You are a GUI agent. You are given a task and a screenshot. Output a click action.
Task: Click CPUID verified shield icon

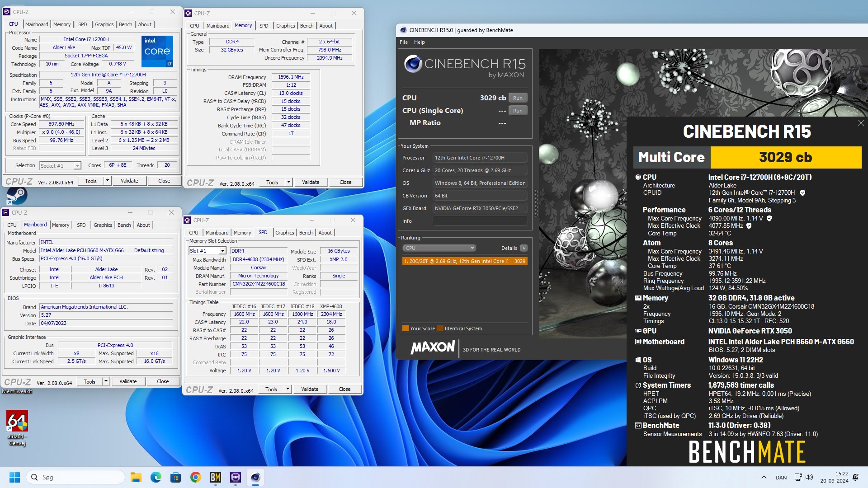(x=802, y=192)
